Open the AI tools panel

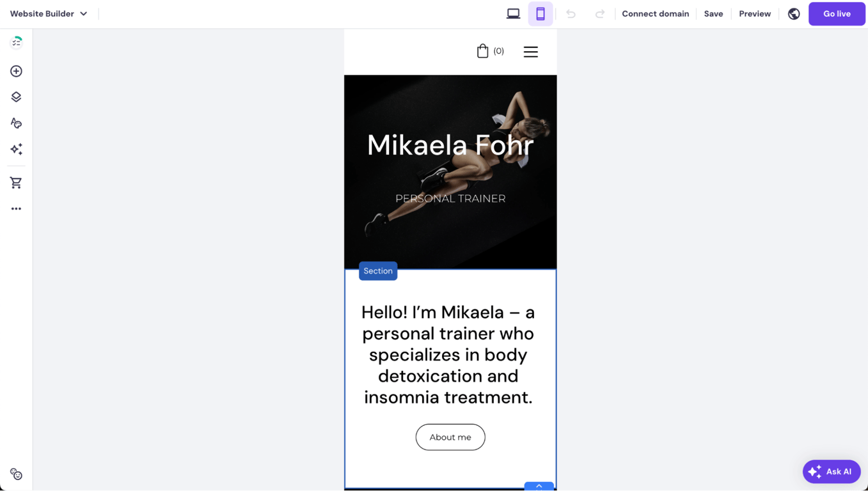point(16,149)
